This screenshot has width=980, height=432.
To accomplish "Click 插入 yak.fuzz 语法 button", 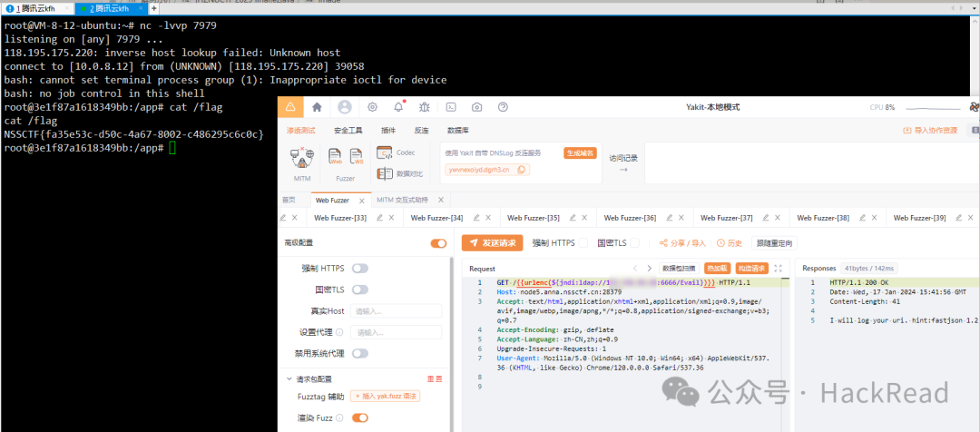I will (x=387, y=397).
